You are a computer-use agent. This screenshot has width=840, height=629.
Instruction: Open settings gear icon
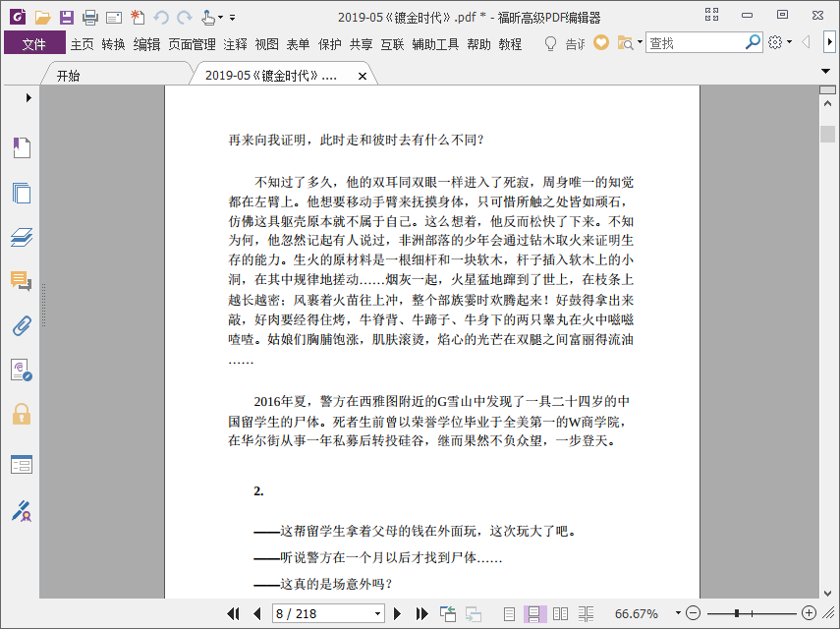coord(774,42)
